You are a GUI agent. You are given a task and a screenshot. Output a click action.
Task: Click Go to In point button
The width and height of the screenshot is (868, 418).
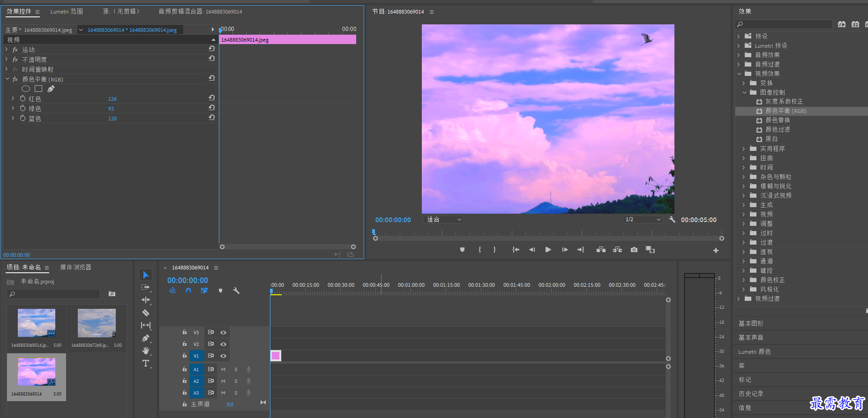tap(516, 250)
